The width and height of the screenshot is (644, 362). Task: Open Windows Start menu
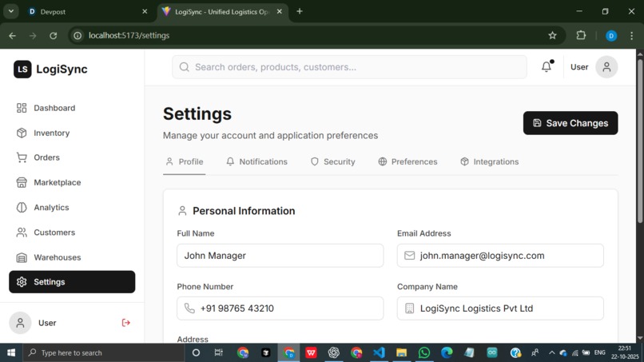11,352
